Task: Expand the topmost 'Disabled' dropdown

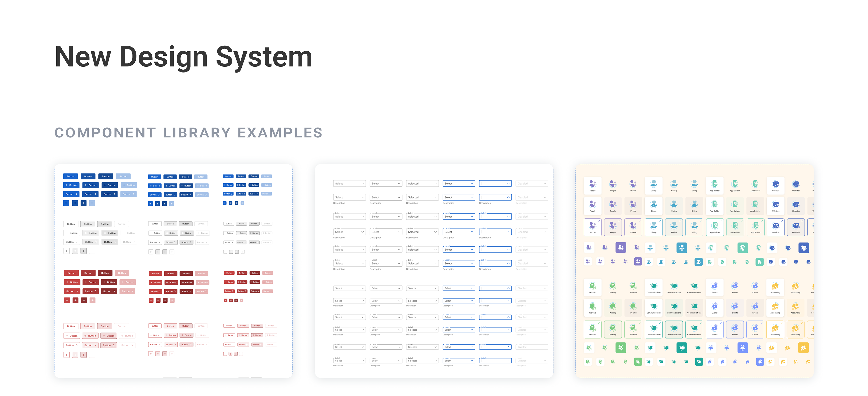Action: (x=531, y=184)
